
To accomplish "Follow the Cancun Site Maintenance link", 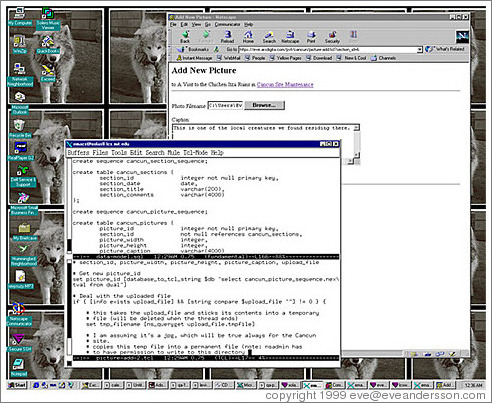I will tap(285, 85).
